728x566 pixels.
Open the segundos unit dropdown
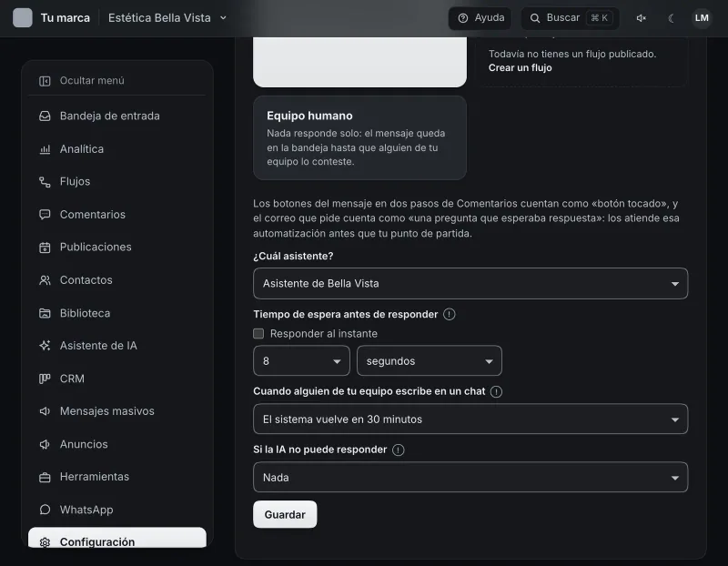429,360
